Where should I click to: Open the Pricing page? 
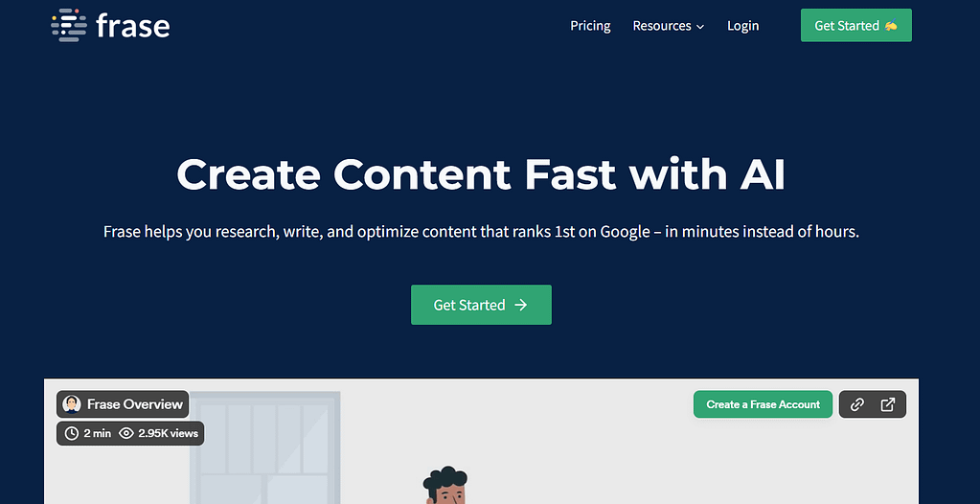[x=590, y=26]
